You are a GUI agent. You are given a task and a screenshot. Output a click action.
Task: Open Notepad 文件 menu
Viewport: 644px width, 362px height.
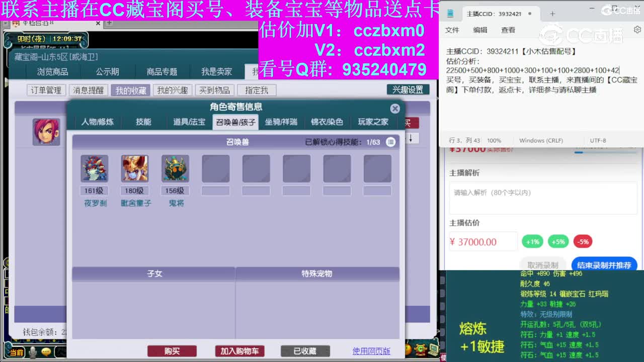click(452, 30)
